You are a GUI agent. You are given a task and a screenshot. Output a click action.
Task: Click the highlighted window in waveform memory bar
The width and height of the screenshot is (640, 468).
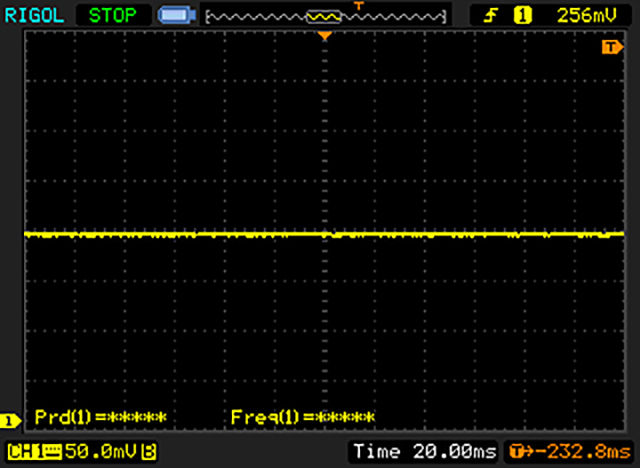pos(323,17)
